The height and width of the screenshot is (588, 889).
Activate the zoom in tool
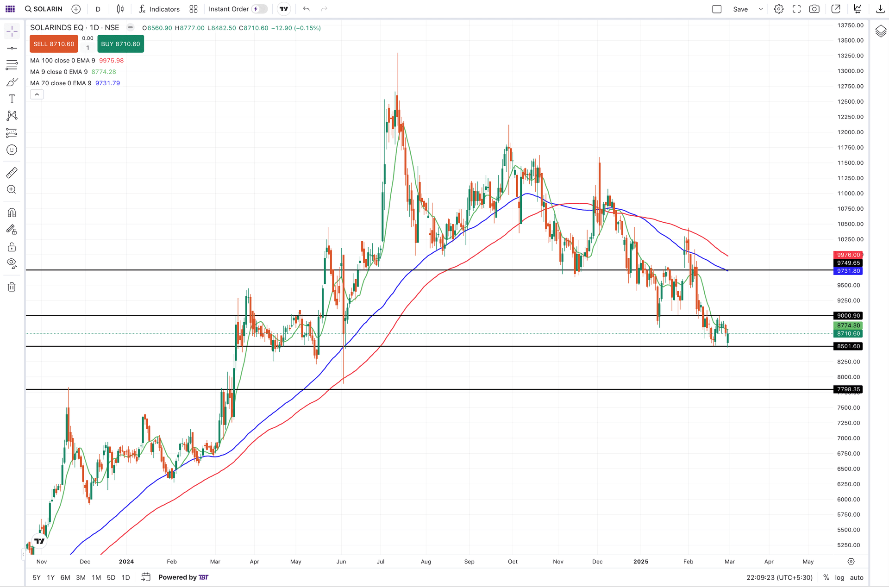coord(12,189)
